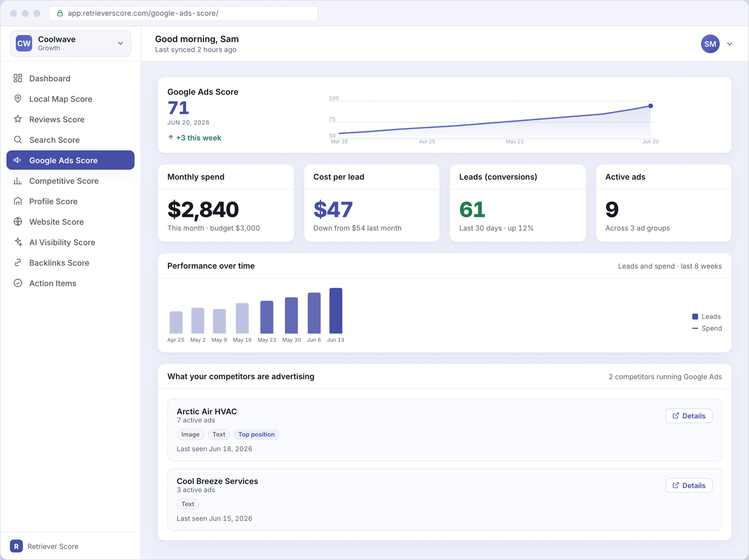Click the Backlinks Score link icon
749x560 pixels.
pos(18,263)
